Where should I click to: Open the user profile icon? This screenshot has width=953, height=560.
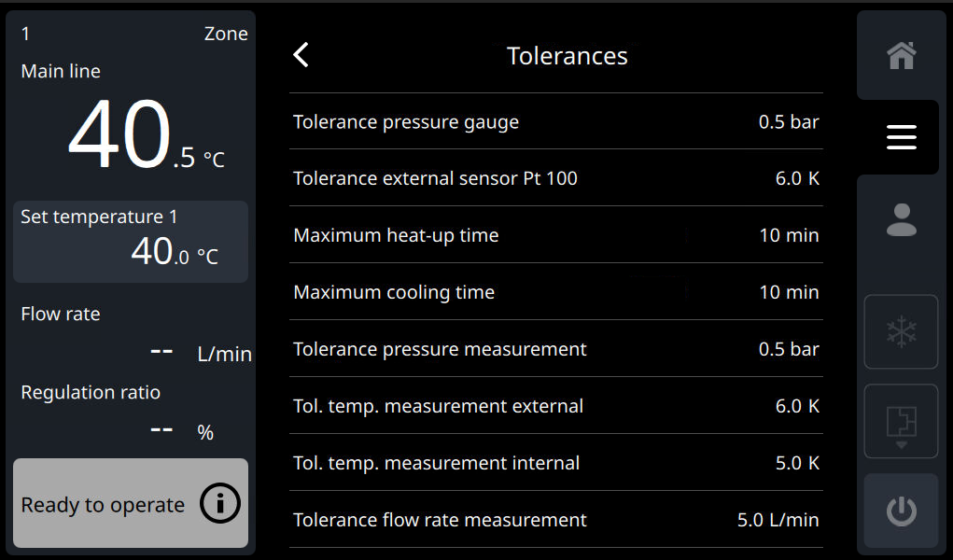901,220
